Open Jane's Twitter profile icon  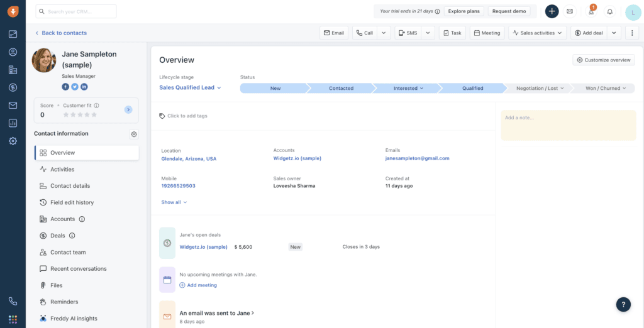(x=75, y=87)
